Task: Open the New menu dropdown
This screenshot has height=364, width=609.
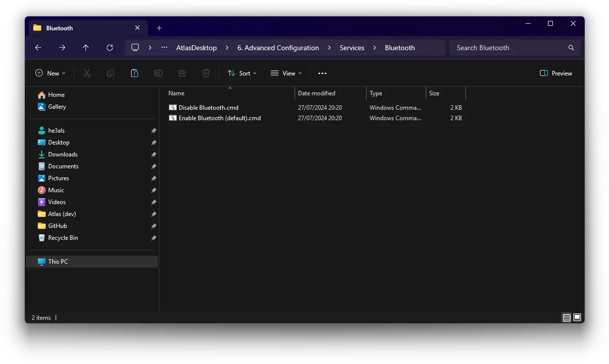Action: click(50, 73)
